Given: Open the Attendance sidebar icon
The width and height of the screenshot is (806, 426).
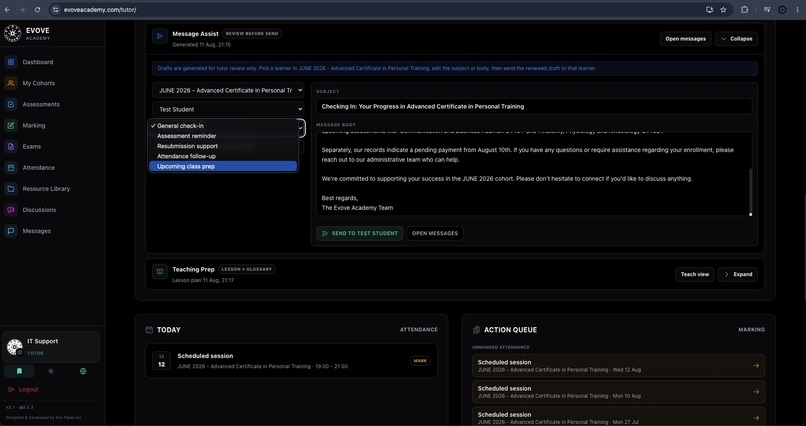Looking at the screenshot, I should pyautogui.click(x=11, y=168).
